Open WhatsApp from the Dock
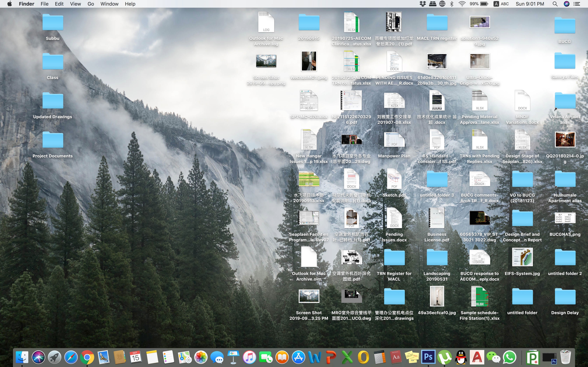Viewport: 588px width, 367px height. point(509,357)
